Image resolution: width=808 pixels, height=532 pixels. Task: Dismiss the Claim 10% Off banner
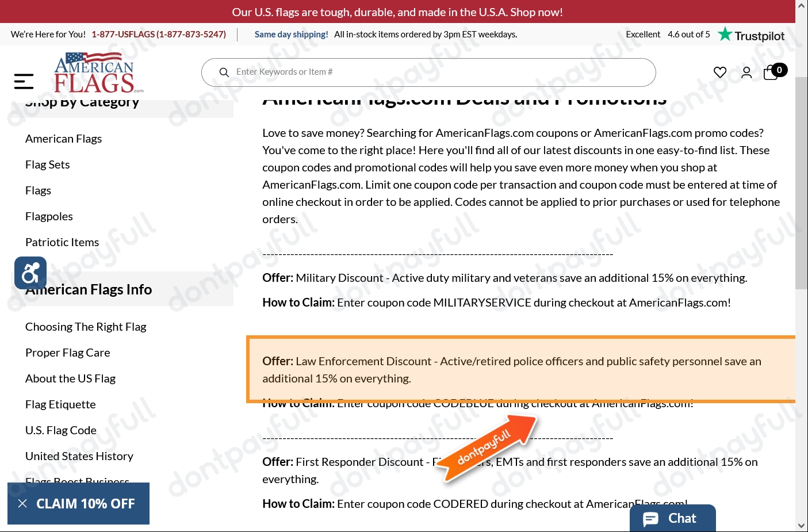click(x=22, y=504)
